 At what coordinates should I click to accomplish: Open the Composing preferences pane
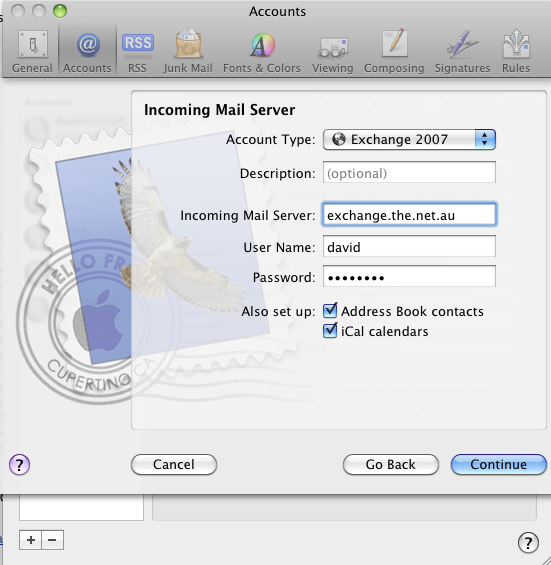pyautogui.click(x=394, y=51)
